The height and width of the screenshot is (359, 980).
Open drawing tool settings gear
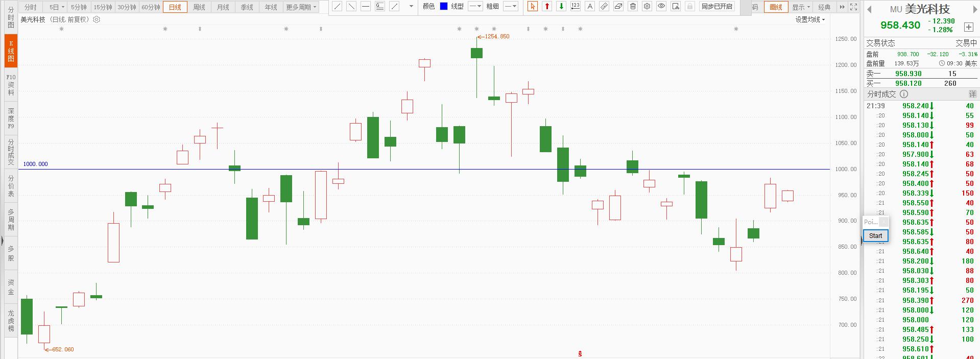coord(647,6)
